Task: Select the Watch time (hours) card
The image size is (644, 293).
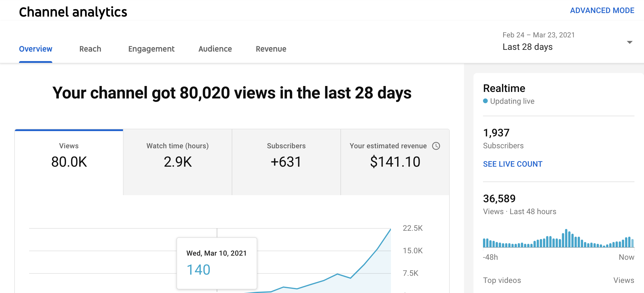Action: tap(178, 162)
